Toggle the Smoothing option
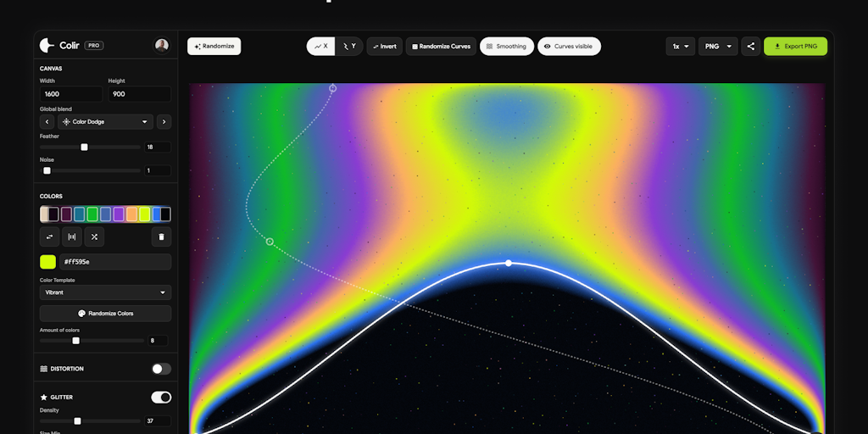 coord(507,47)
